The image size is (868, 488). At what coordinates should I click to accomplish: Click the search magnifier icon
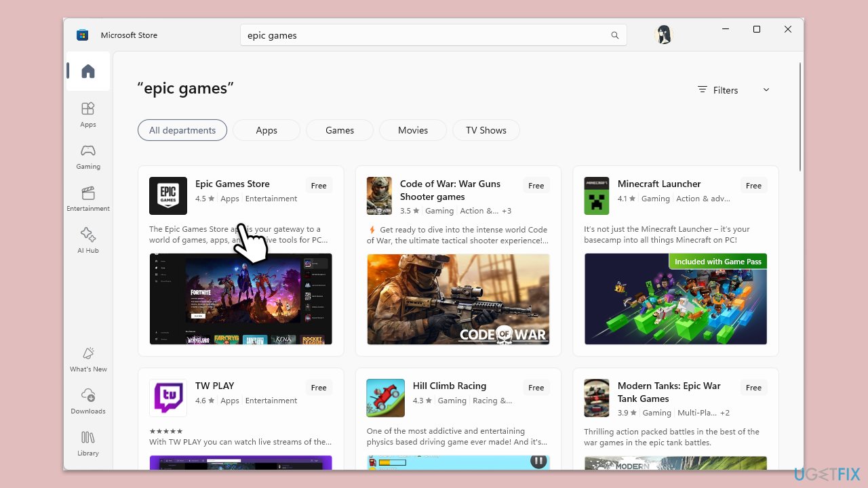coord(614,35)
